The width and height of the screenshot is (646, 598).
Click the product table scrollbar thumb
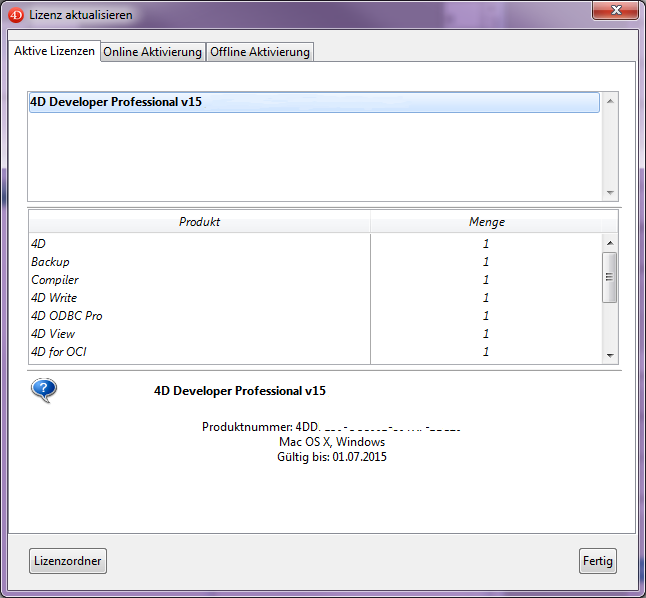(610, 277)
